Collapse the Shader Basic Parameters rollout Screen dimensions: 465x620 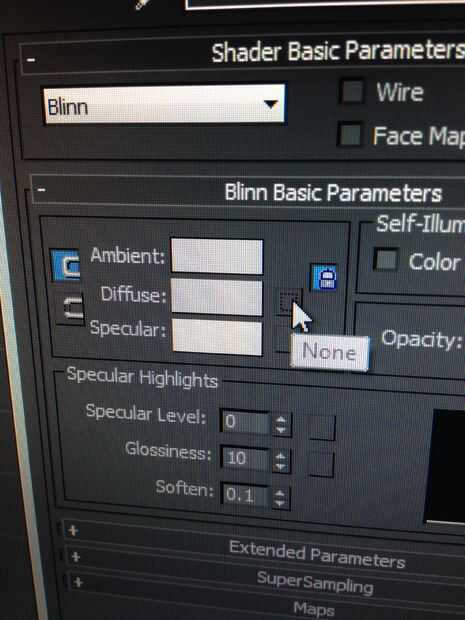(30, 60)
